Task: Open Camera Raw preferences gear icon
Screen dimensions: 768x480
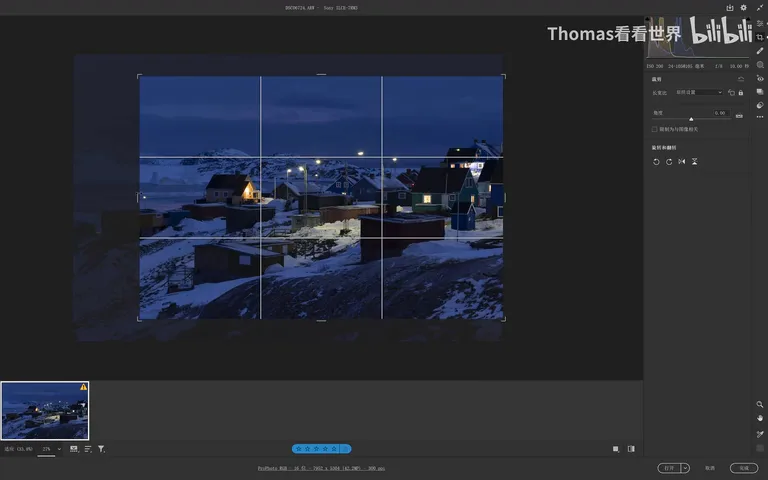Action: (x=744, y=8)
